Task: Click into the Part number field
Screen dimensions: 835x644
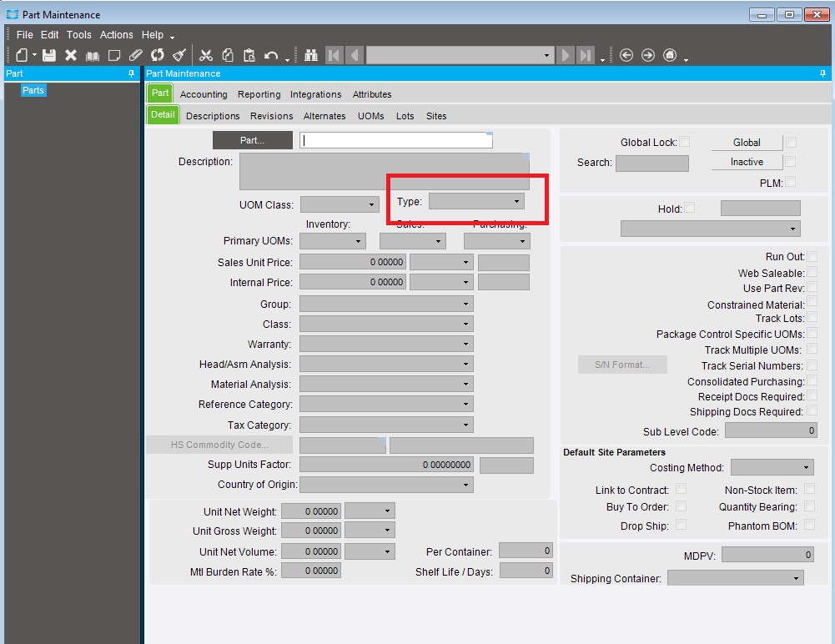Action: pos(395,140)
